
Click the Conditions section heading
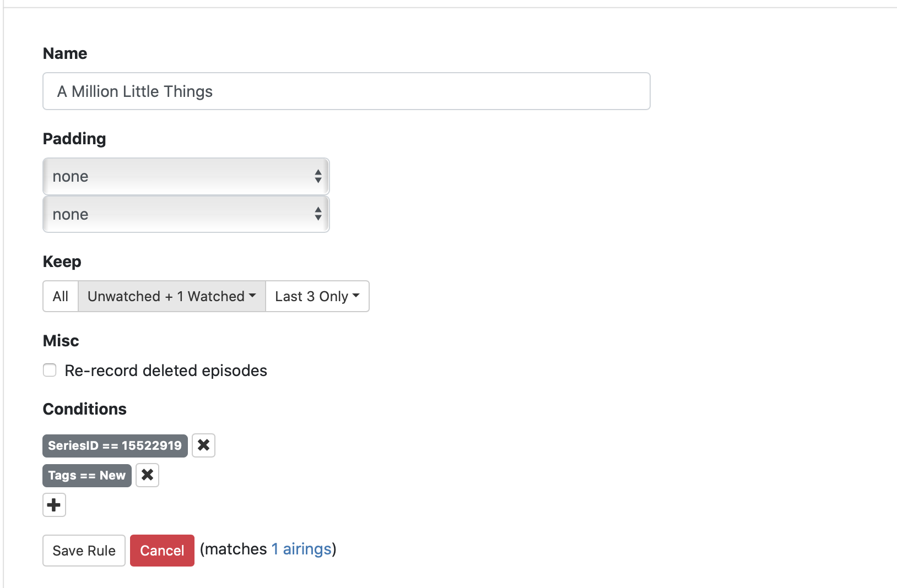(x=85, y=409)
